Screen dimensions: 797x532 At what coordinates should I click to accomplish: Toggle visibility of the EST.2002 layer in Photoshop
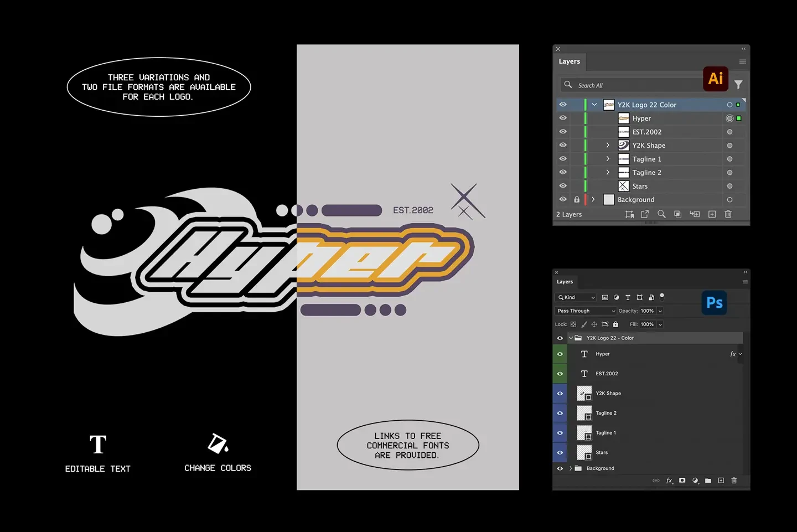[560, 373]
